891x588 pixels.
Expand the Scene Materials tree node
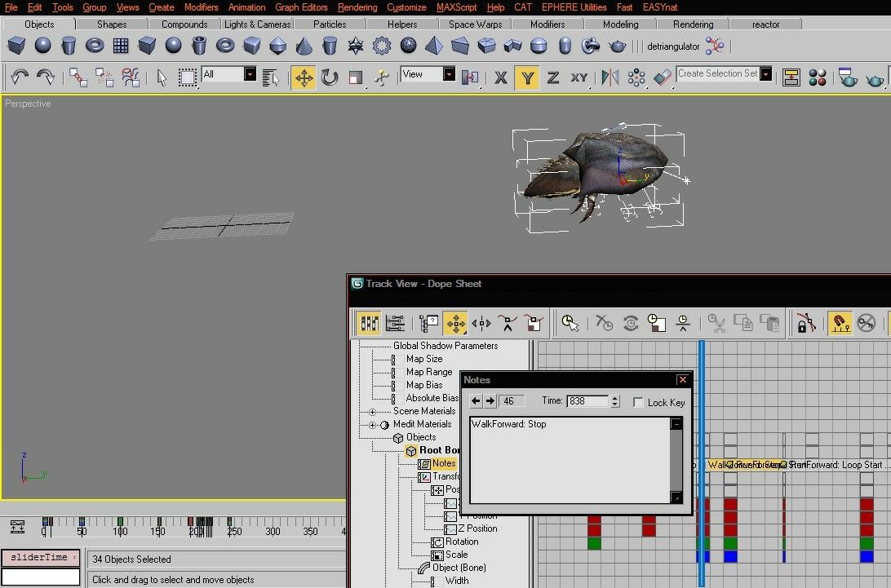pos(372,412)
